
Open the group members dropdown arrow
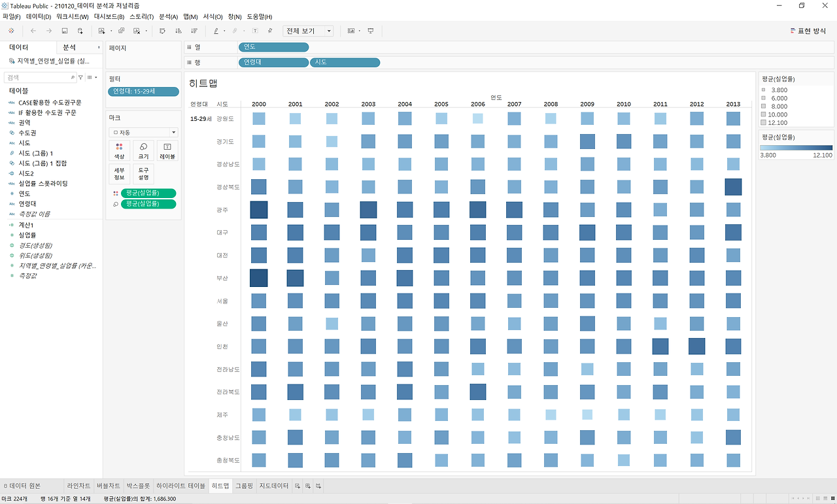(243, 31)
